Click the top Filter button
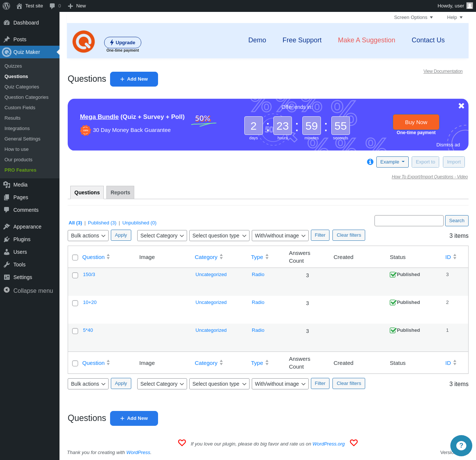This screenshot has height=460, width=476. click(320, 235)
